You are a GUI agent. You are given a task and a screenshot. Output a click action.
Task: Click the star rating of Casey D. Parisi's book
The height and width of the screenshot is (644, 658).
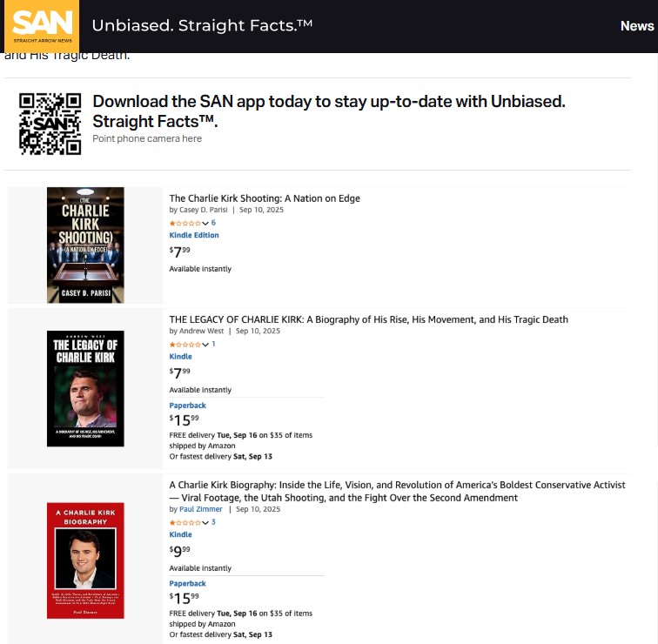[x=185, y=224]
